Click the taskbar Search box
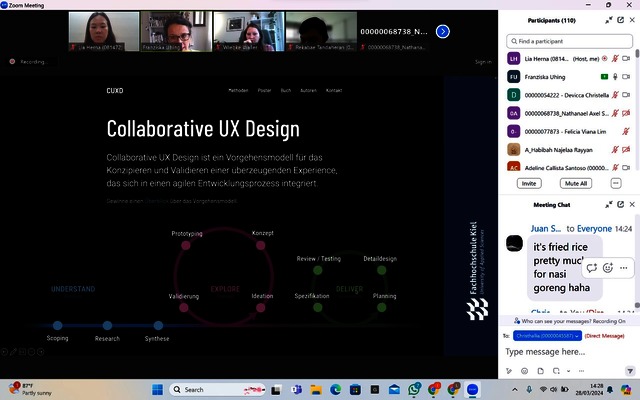Screen dimensions: 640x400 [x=217, y=389]
